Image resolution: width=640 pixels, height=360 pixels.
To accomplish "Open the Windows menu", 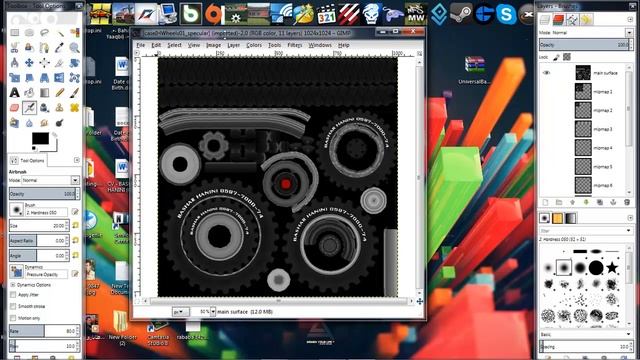I will click(320, 45).
